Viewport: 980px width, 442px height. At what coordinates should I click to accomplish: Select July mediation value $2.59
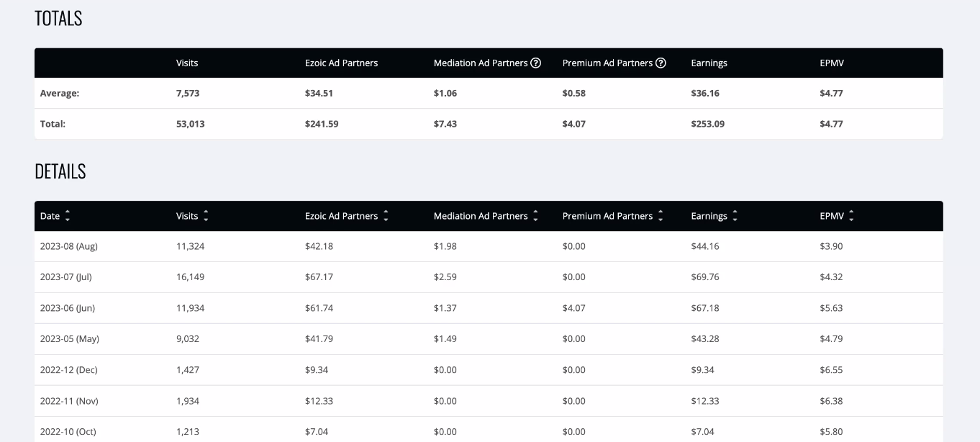(x=445, y=277)
